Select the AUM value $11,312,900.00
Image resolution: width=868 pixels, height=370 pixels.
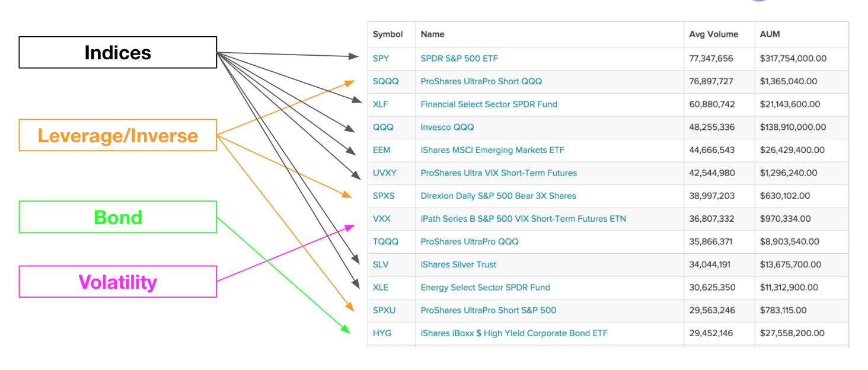click(x=789, y=288)
